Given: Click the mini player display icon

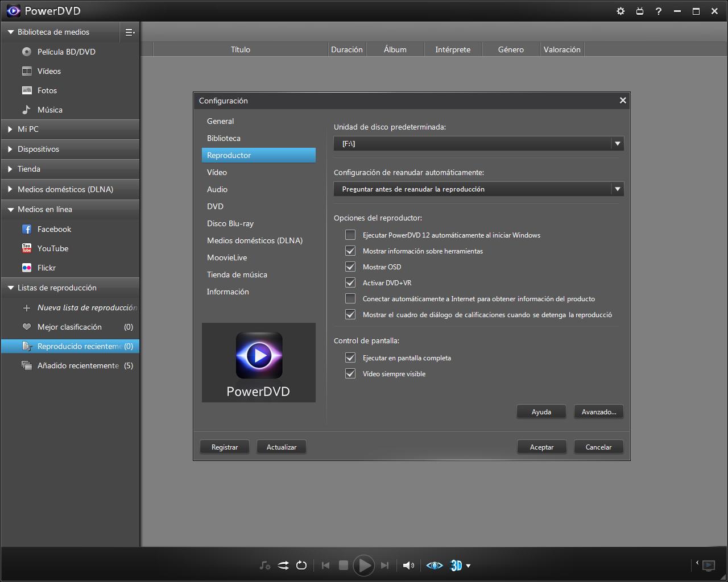Looking at the screenshot, I should 709,565.
